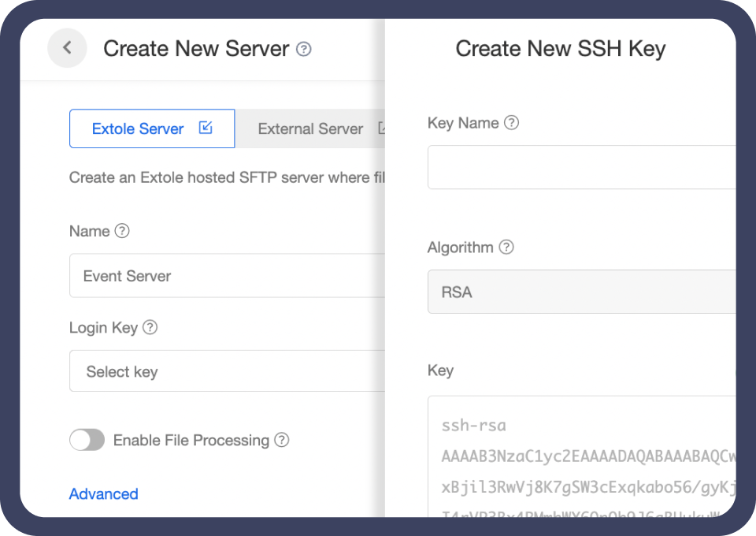The width and height of the screenshot is (756, 536).
Task: Click the Name input containing Event Server
Action: pos(227,275)
